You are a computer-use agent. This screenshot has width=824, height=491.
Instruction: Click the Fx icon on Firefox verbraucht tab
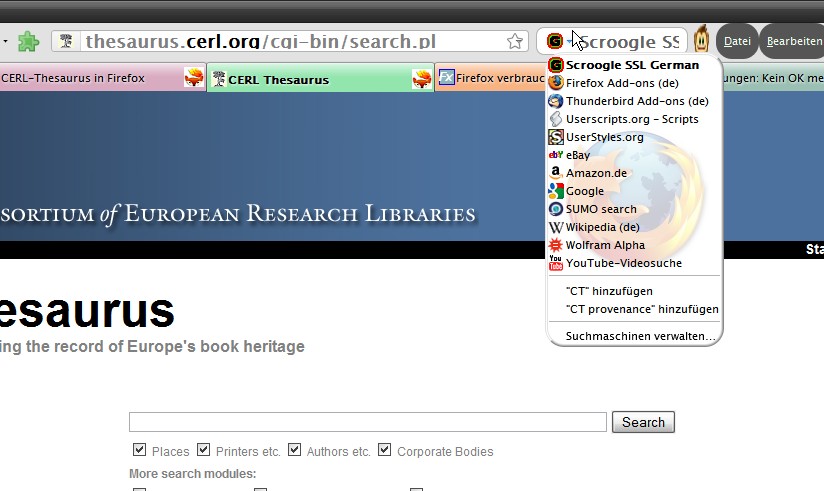click(446, 78)
